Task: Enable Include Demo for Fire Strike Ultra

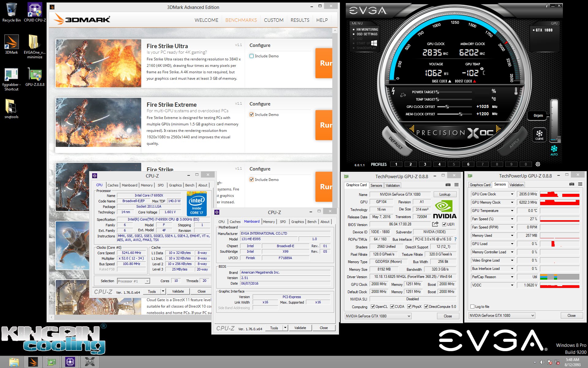Action: point(251,56)
